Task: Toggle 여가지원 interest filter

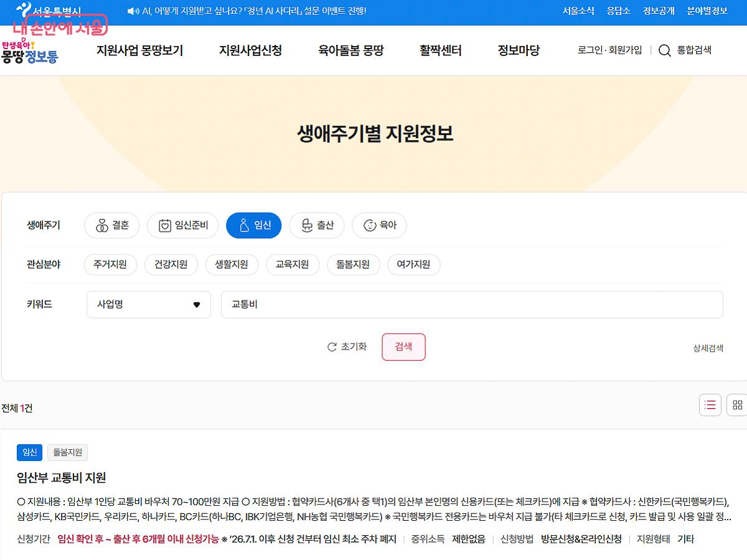Action: coord(414,264)
